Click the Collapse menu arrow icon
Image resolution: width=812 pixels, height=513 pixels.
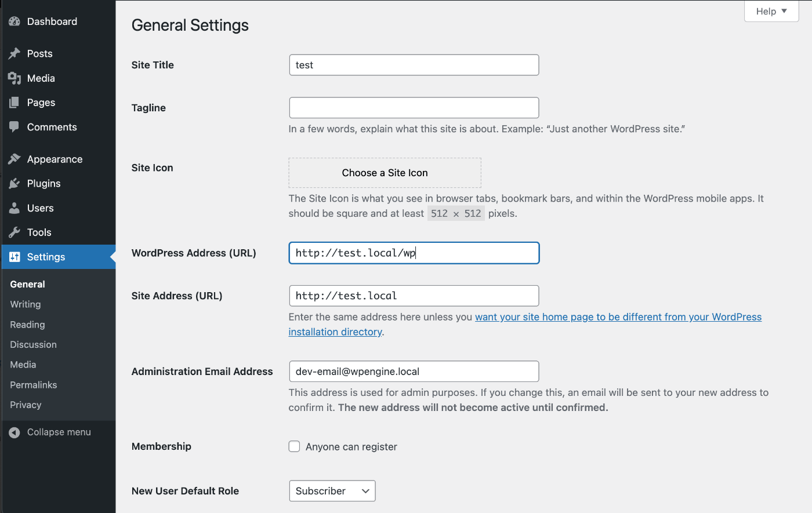tap(14, 432)
